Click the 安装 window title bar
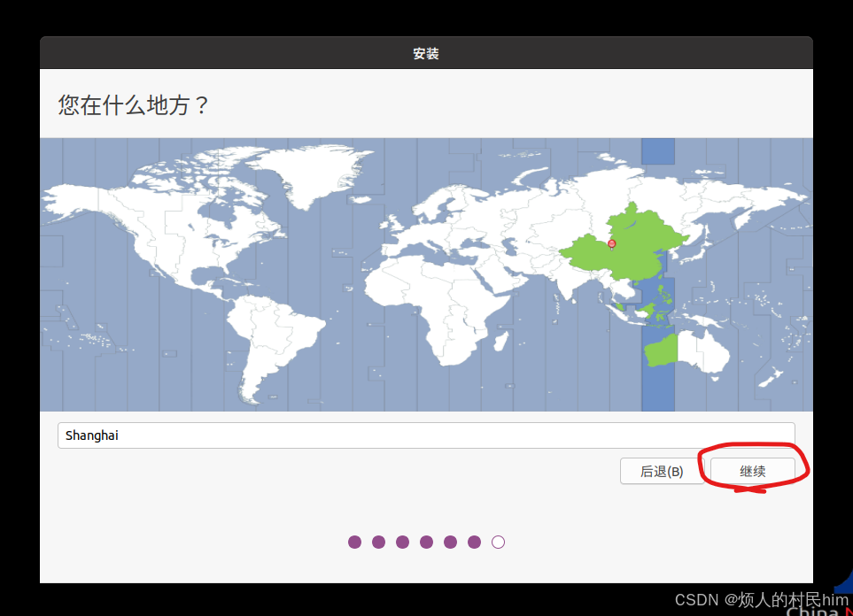This screenshot has height=616, width=853. coord(426,54)
